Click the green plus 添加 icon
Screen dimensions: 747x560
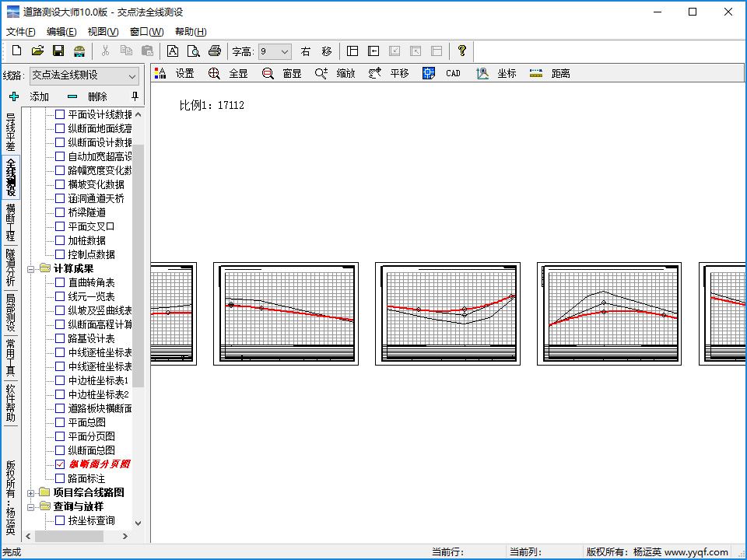14,96
